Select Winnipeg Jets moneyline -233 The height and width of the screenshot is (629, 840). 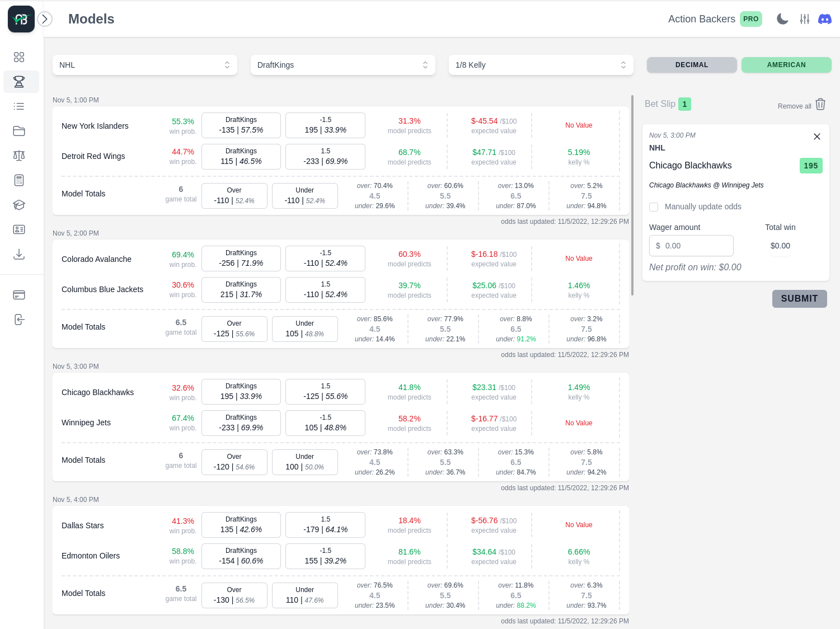click(x=241, y=423)
